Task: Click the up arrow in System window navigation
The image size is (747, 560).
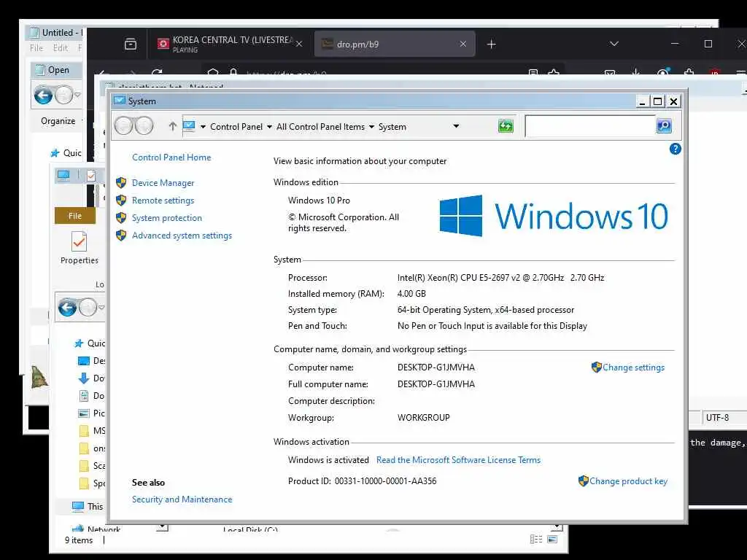Action: (172, 126)
